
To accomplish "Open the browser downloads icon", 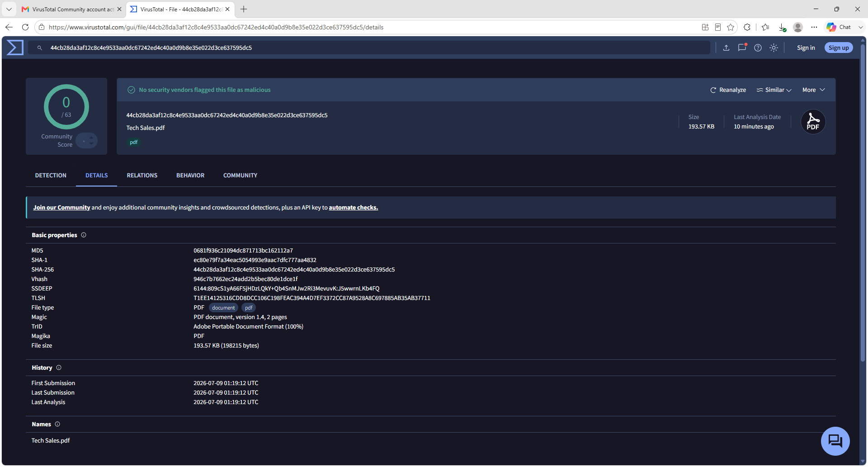I will 782,27.
